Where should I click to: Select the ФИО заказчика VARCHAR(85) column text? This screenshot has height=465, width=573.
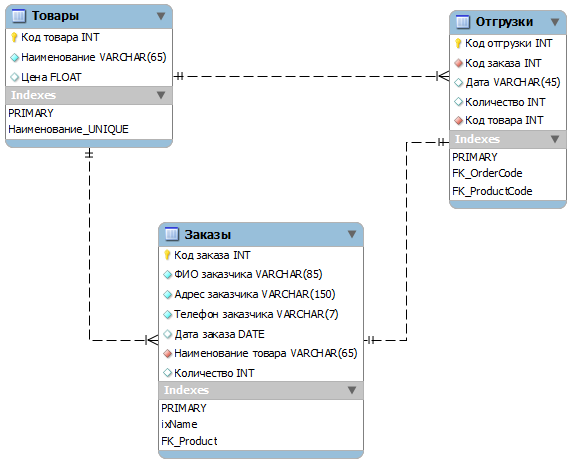[x=248, y=274]
